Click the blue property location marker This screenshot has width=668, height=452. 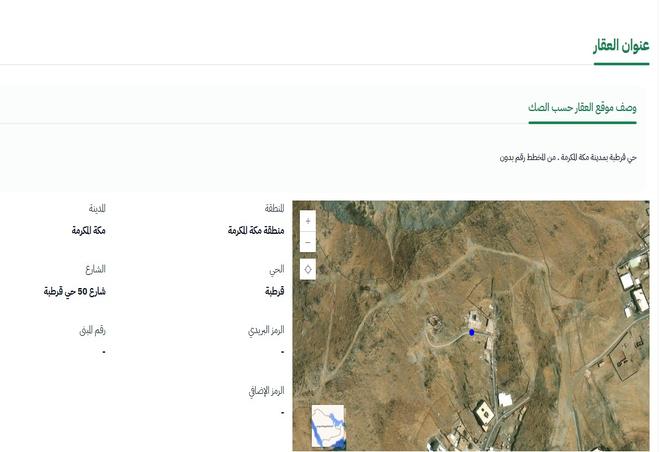472,332
